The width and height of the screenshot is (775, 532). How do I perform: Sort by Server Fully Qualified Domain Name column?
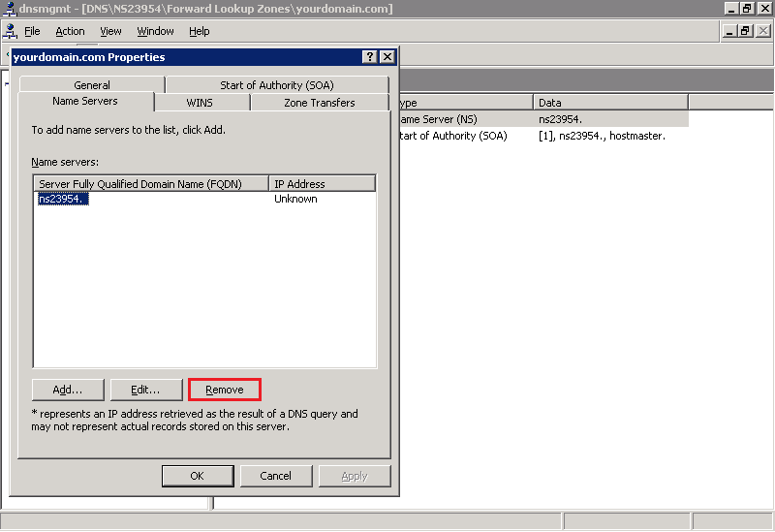pos(151,184)
